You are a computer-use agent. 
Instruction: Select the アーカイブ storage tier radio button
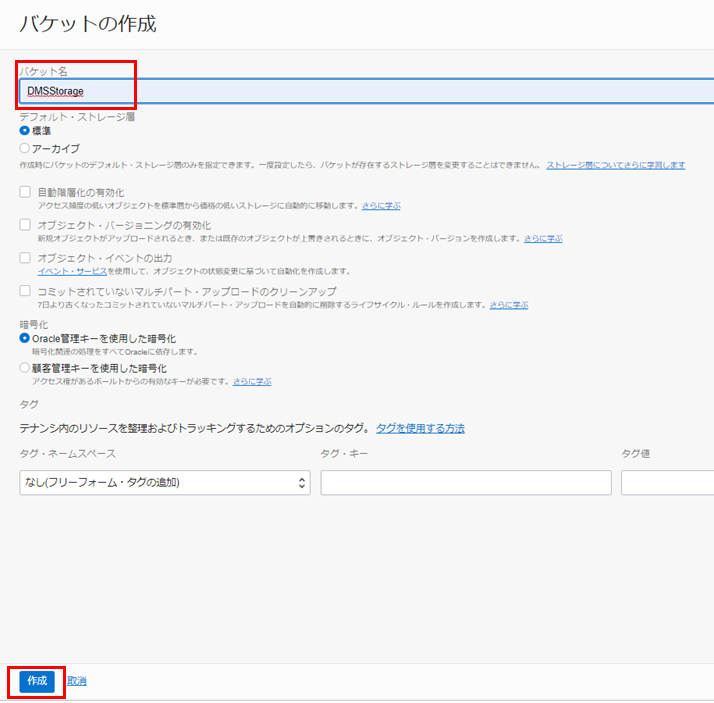click(25, 148)
